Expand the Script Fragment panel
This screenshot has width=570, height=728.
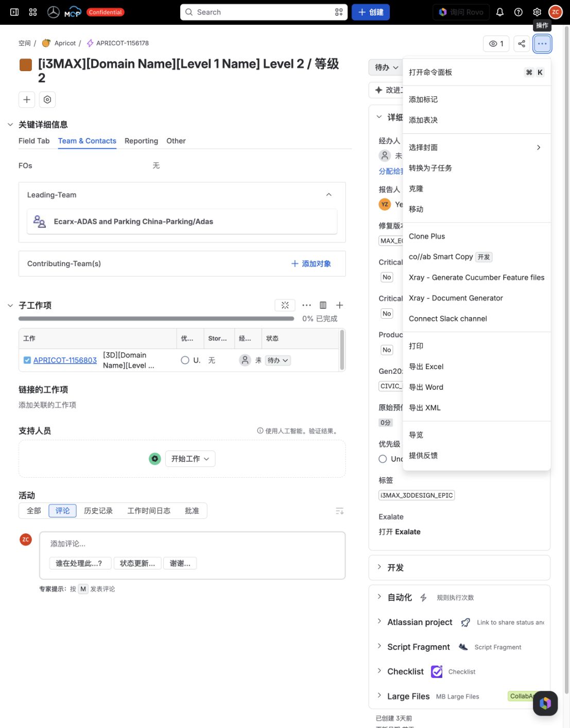(x=379, y=646)
